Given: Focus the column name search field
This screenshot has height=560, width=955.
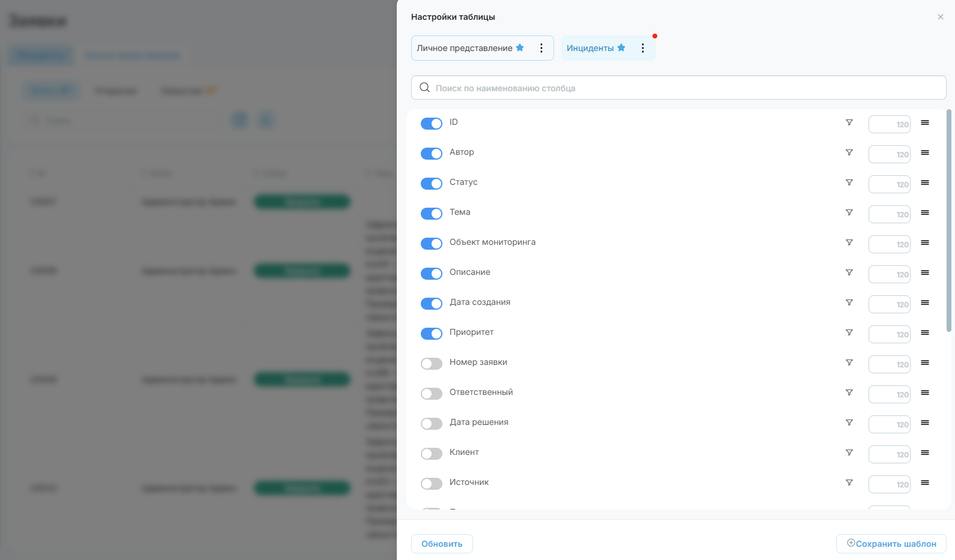Looking at the screenshot, I should click(679, 88).
